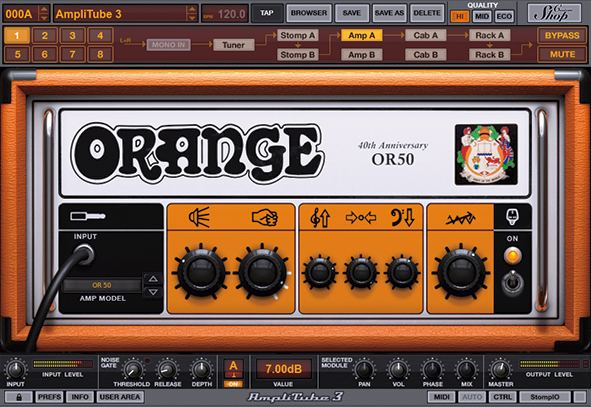
Task: Click the lock icon in bottom bar
Action: [18, 397]
